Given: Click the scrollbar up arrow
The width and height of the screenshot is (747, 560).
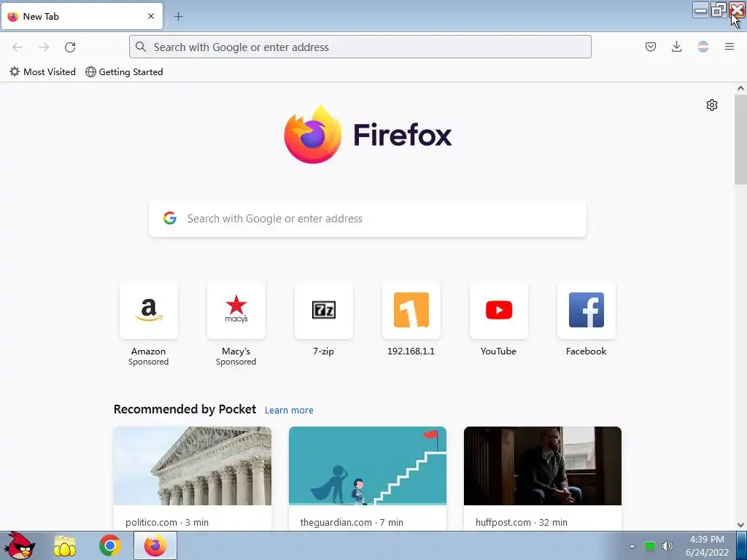Looking at the screenshot, I should pos(740,88).
